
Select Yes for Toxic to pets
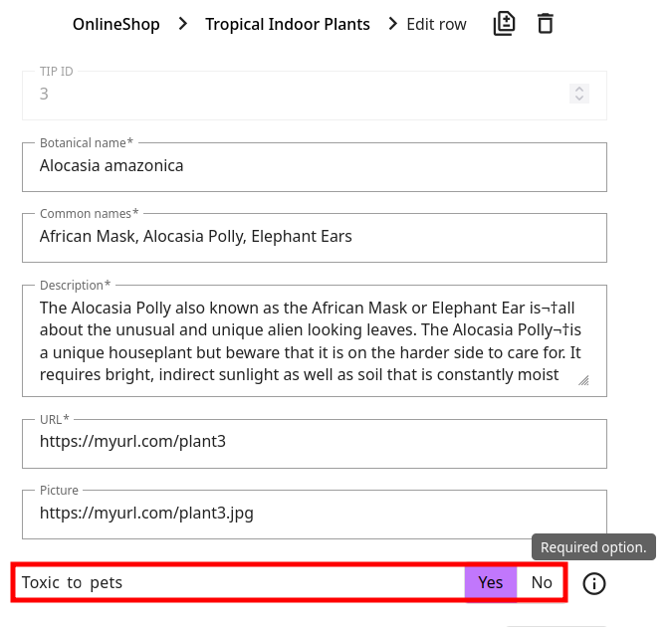[491, 583]
